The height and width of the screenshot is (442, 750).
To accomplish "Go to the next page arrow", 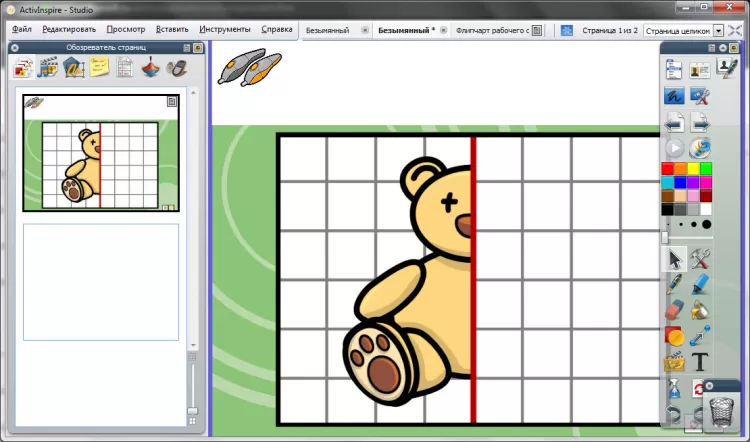I will pyautogui.click(x=700, y=123).
